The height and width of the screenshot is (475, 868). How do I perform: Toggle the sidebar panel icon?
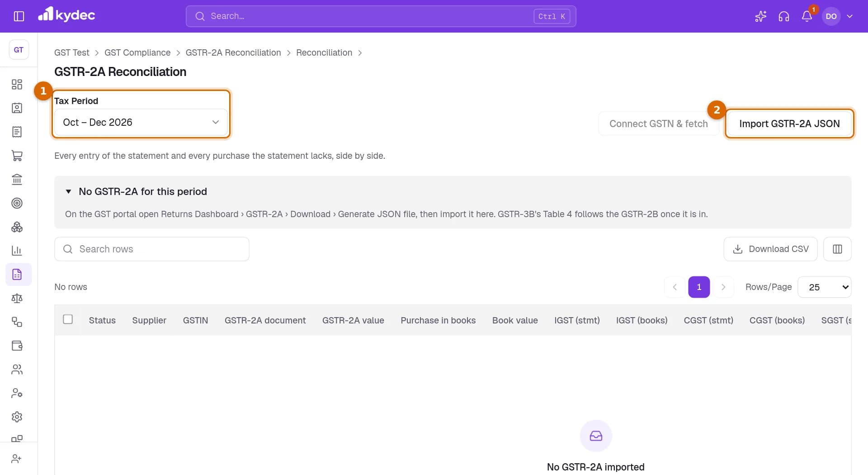click(x=19, y=16)
